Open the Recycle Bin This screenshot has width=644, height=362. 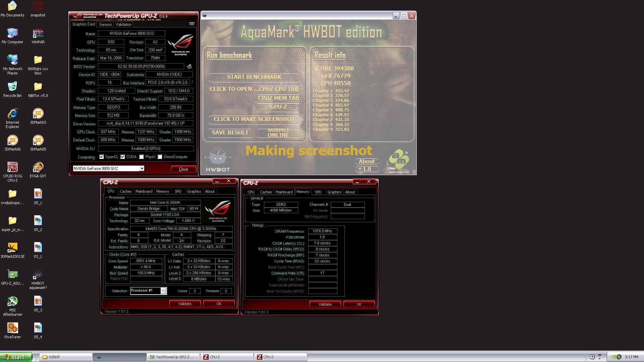(12, 89)
